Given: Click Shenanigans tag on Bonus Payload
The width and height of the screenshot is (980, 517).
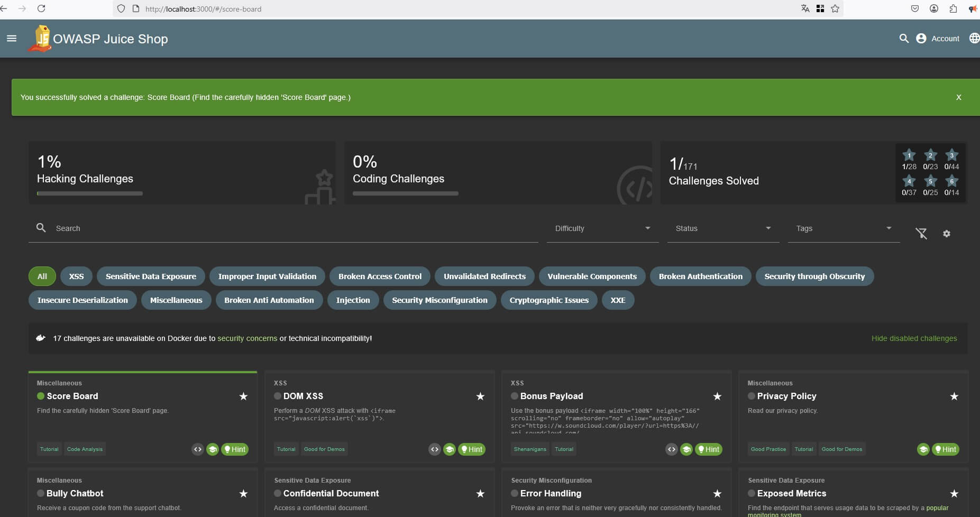Looking at the screenshot, I should coord(530,449).
